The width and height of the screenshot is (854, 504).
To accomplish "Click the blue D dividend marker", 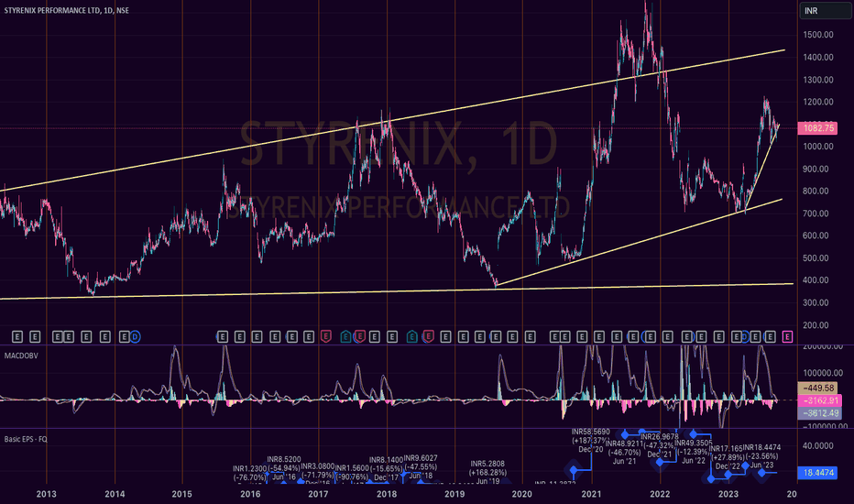I will [135, 336].
